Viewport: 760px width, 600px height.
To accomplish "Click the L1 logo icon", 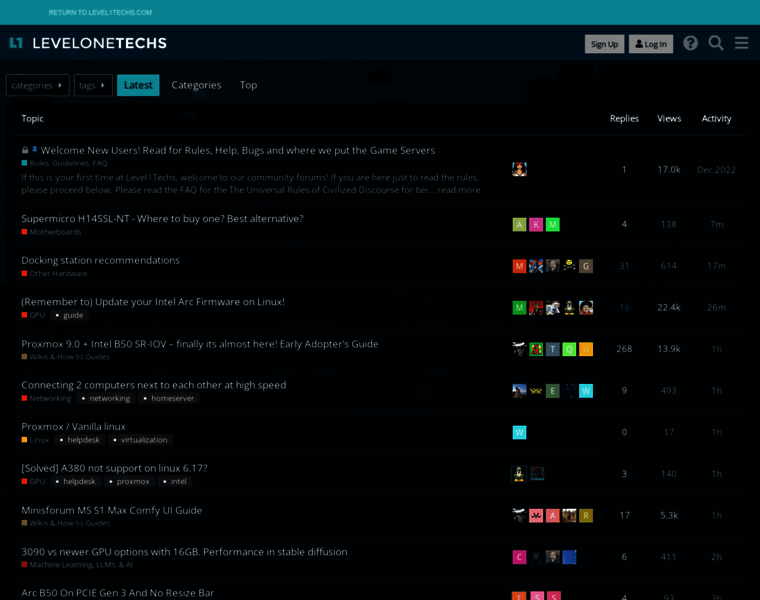I will tap(16, 43).
